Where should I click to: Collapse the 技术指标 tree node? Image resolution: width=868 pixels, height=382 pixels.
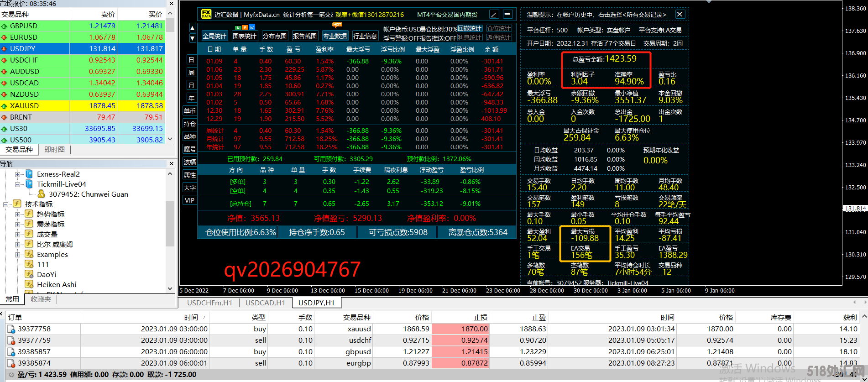[x=6, y=204]
